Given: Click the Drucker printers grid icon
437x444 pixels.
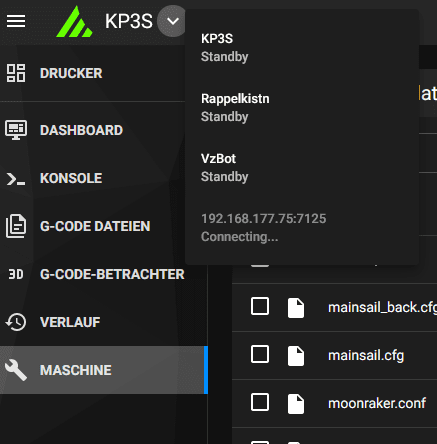Looking at the screenshot, I should (16, 73).
